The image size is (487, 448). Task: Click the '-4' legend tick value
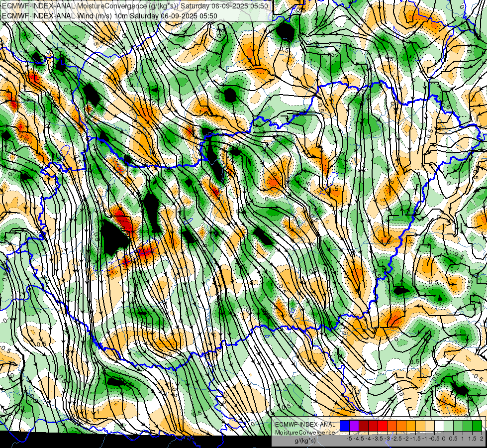[x=368, y=439]
